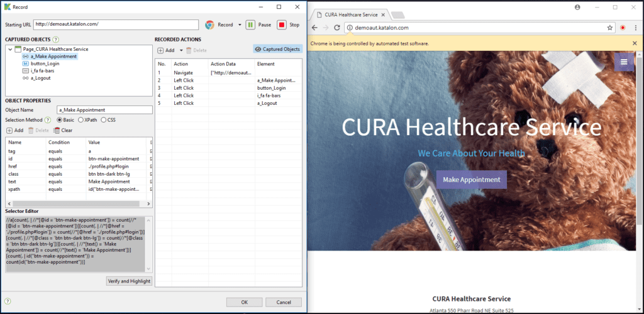
Task: Toggle Captured Objects panel visibility
Action: pos(277,49)
